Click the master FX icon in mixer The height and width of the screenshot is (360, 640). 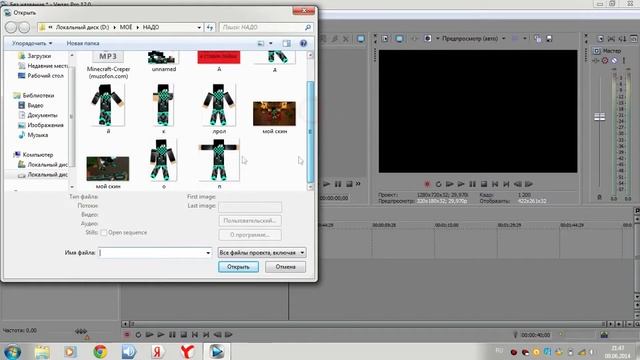coord(596,60)
